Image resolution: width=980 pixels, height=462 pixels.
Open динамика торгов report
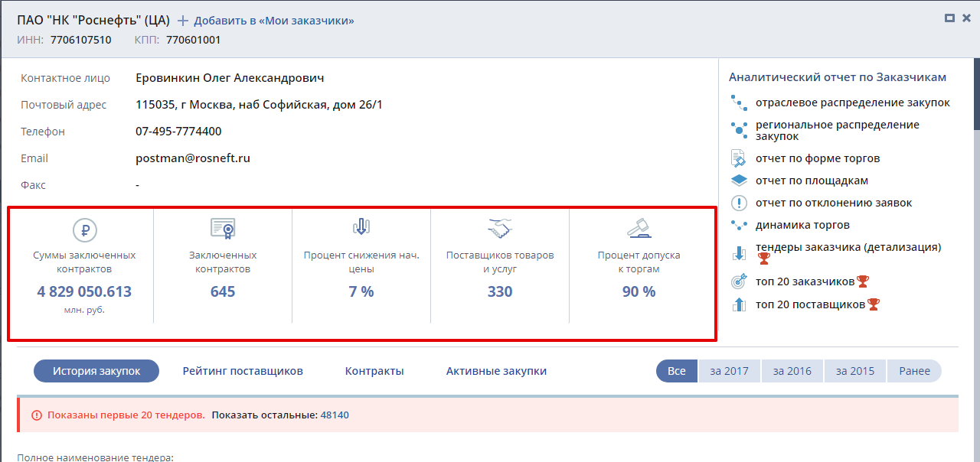click(x=802, y=225)
